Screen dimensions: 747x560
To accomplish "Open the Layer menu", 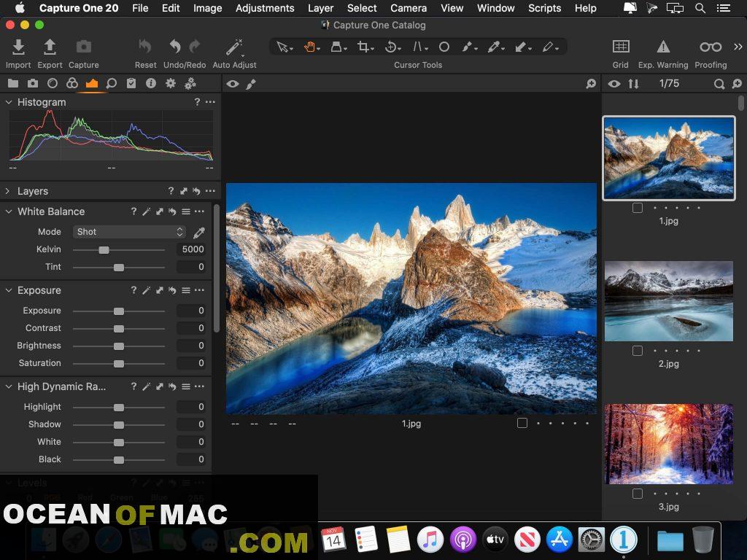I will [321, 8].
